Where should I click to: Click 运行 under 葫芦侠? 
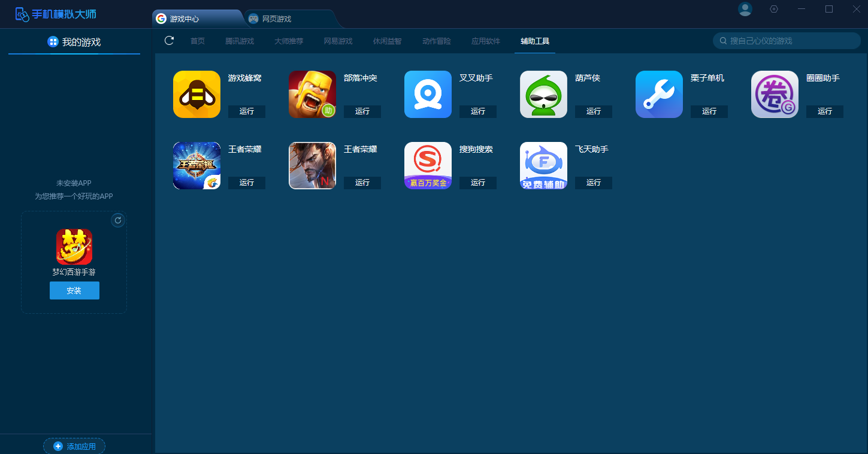pos(594,111)
